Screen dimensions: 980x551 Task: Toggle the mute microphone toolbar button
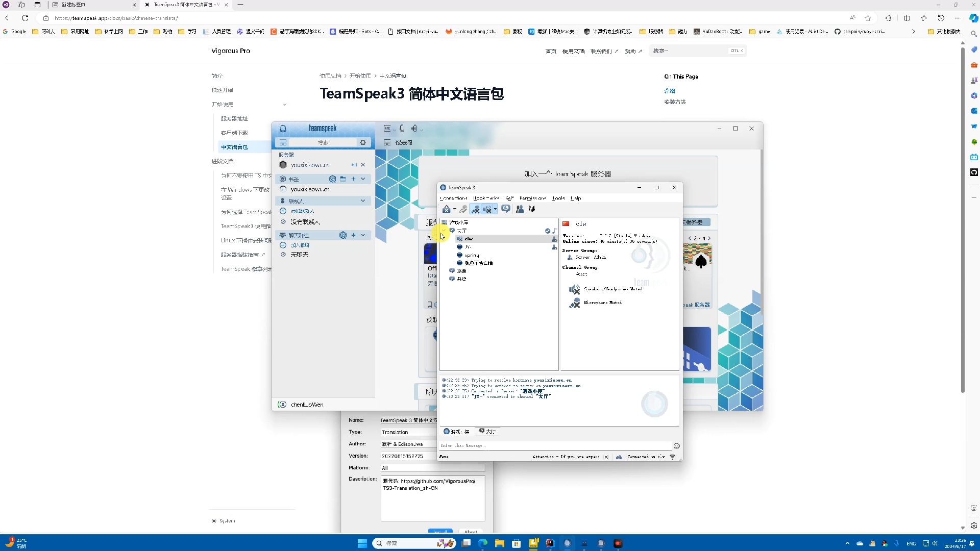[x=475, y=209]
